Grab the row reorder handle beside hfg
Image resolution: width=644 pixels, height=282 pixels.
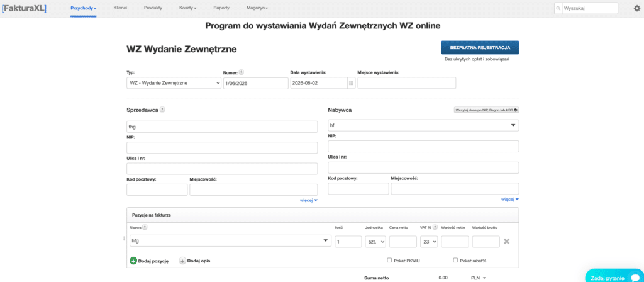pyautogui.click(x=124, y=239)
